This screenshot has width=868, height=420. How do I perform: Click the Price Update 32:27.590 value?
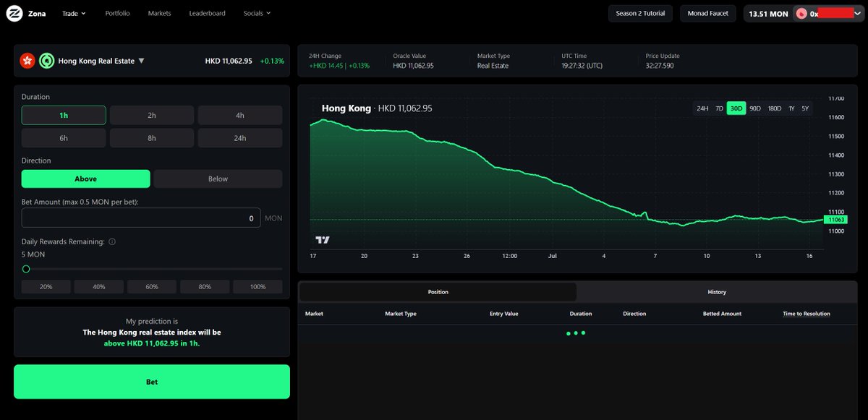(x=660, y=66)
